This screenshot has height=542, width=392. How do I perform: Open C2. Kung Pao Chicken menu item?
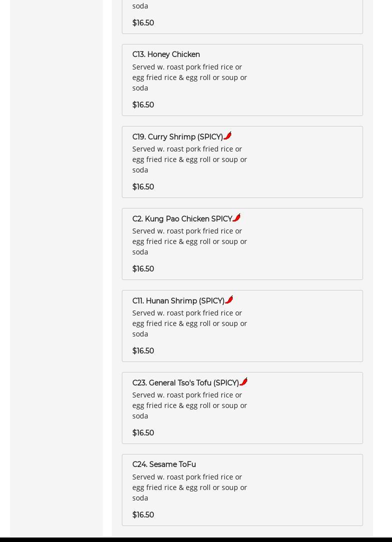pyautogui.click(x=182, y=219)
